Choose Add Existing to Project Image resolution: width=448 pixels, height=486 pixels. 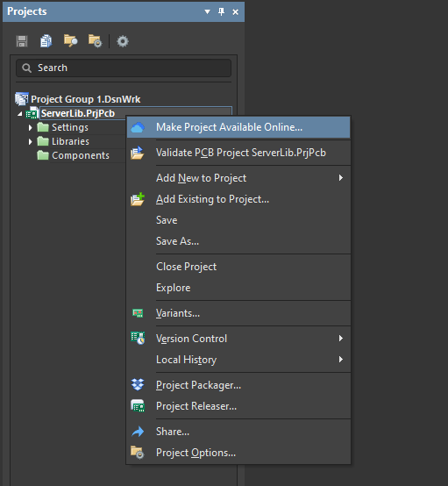click(x=238, y=199)
